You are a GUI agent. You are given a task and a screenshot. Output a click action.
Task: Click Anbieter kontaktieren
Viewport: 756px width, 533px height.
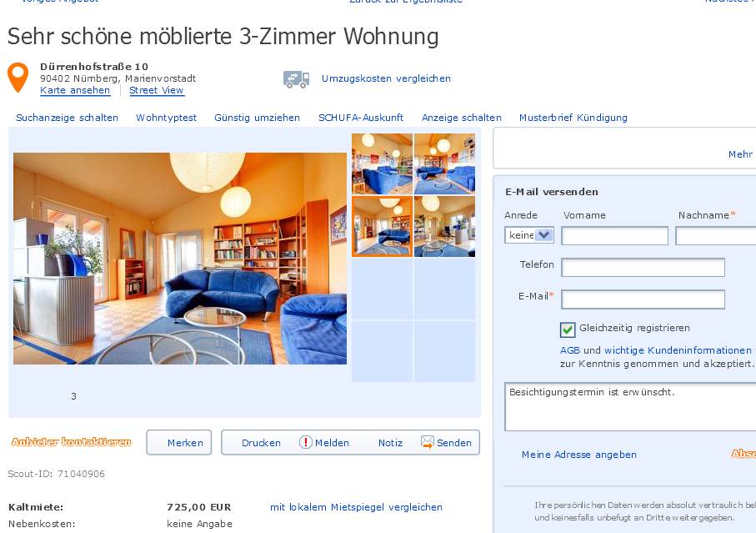(72, 442)
